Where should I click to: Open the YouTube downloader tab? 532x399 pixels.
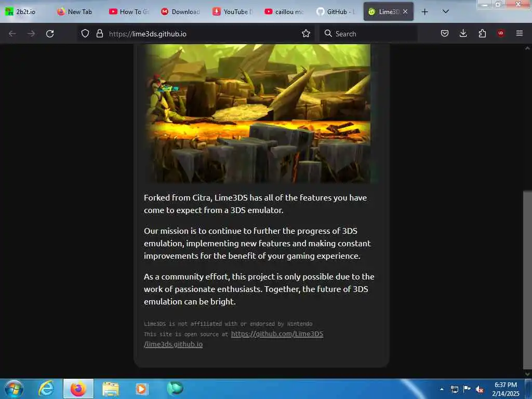pyautogui.click(x=233, y=12)
